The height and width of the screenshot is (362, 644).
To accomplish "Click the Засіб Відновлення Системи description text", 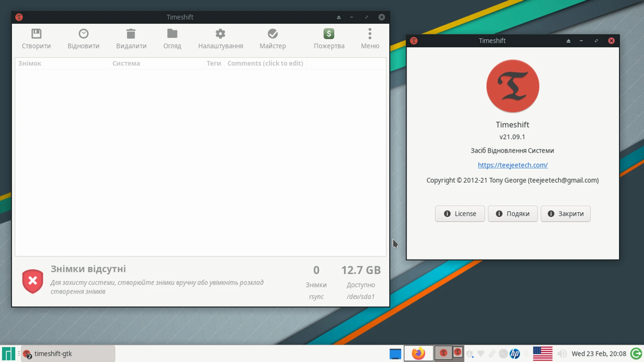I will (512, 150).
